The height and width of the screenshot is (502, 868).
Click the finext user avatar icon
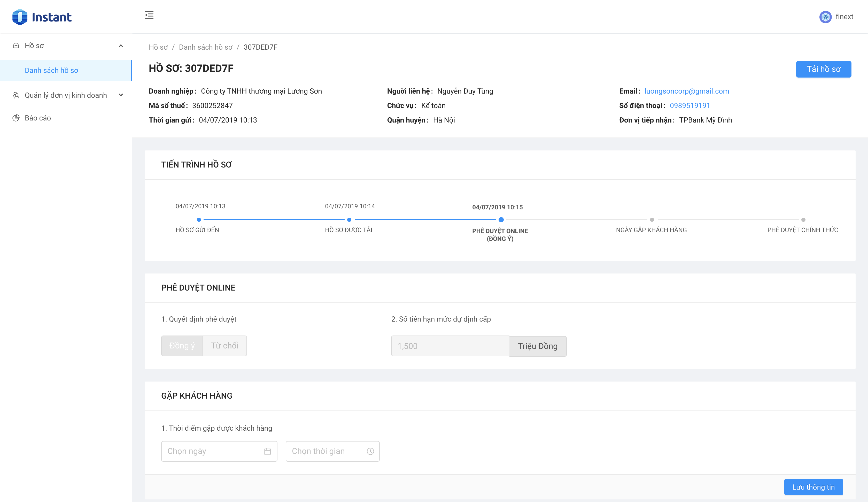coord(825,17)
